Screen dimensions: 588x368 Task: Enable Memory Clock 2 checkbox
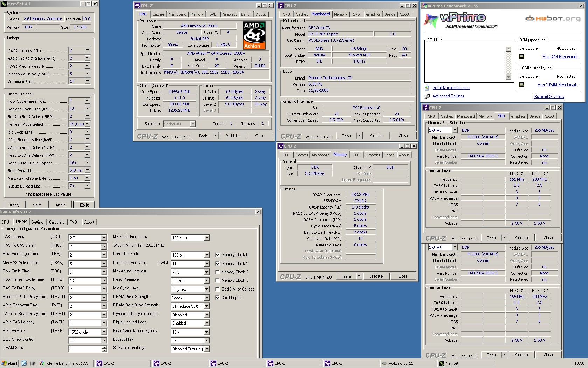click(217, 272)
